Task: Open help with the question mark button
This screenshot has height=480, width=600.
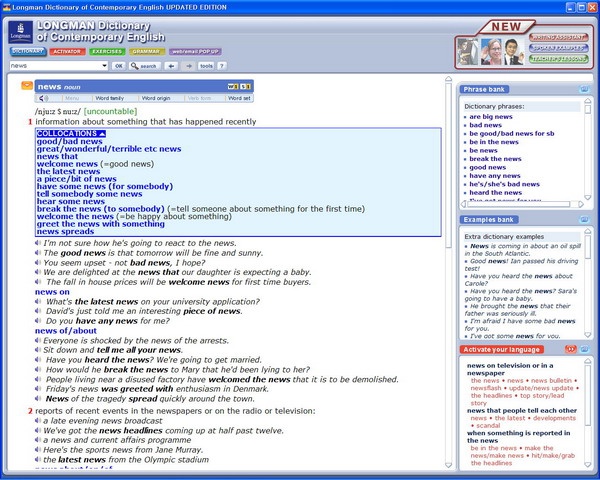Action: coord(222,66)
